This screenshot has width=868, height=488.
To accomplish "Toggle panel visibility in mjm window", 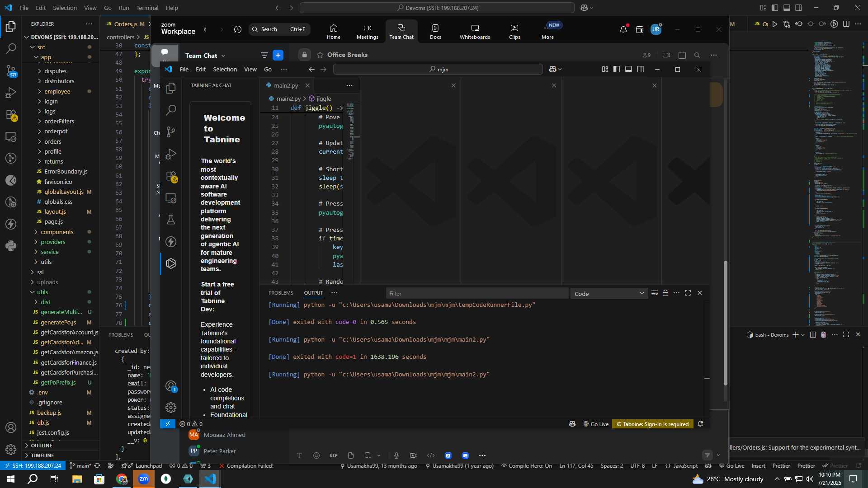I will (628, 69).
